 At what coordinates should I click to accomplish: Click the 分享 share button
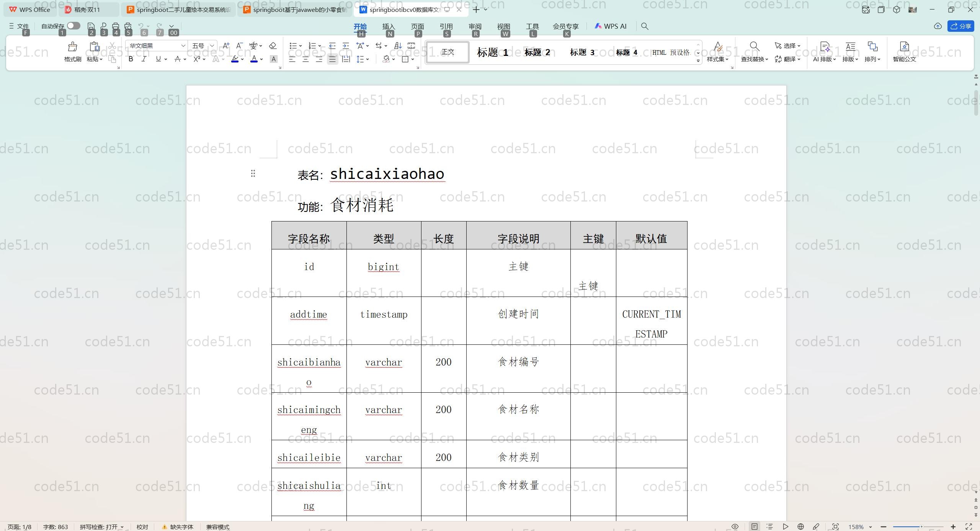point(960,26)
